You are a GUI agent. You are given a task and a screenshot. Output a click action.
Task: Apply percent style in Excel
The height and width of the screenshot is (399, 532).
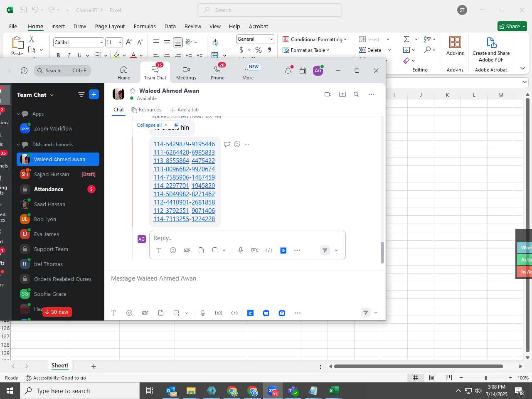(x=259, y=50)
